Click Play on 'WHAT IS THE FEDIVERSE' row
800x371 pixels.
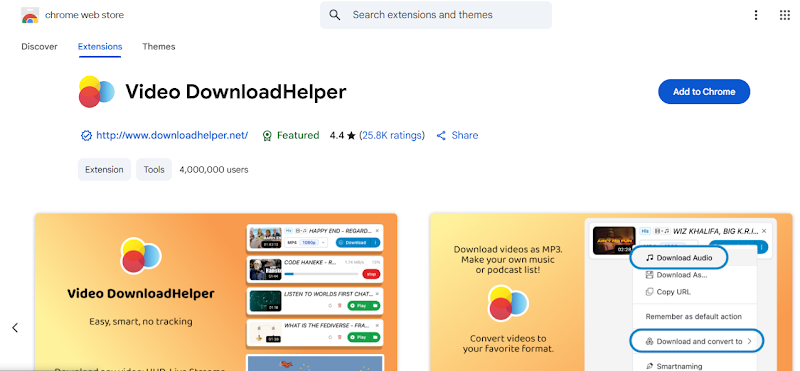pyautogui.click(x=364, y=337)
